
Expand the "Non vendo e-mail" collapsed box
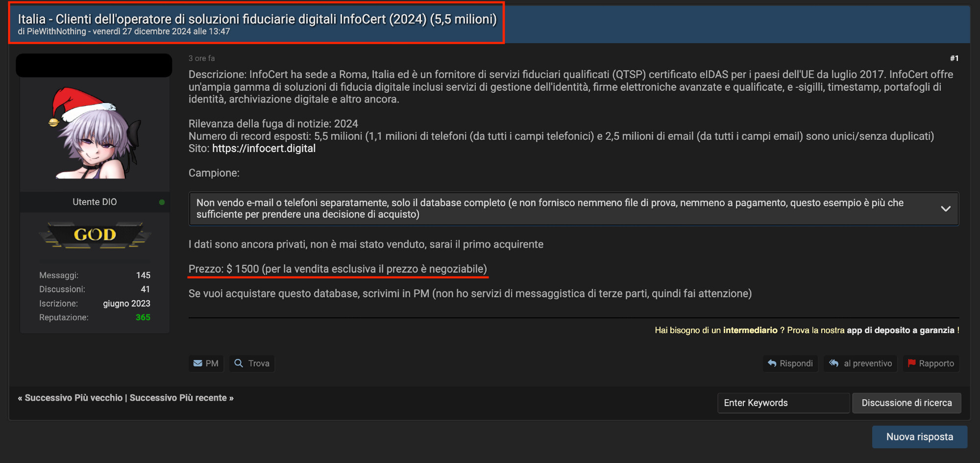(x=549, y=209)
